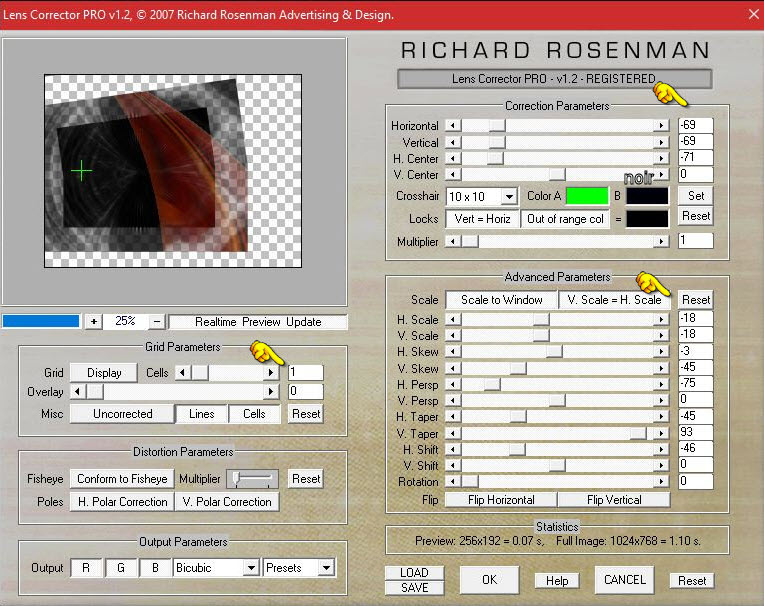
Task: Click the left arrow of grid Cells slider
Action: pos(183,373)
